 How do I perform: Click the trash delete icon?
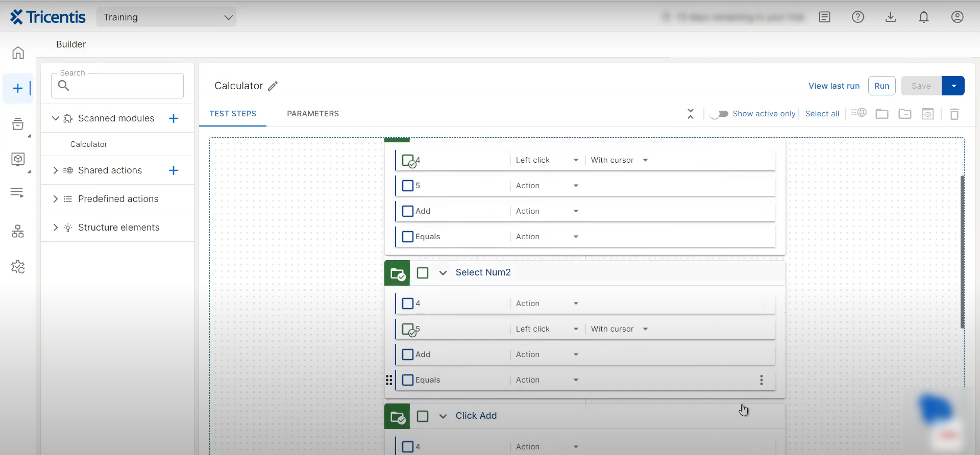[954, 114]
